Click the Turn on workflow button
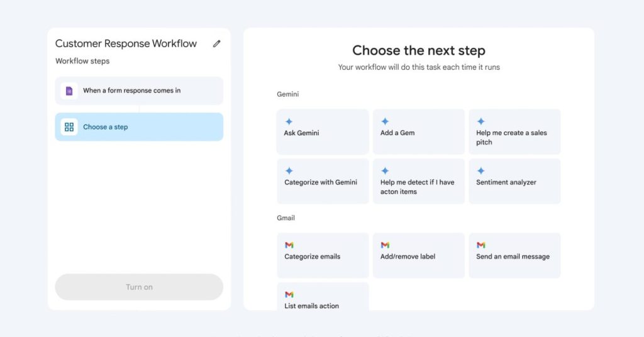Image resolution: width=644 pixels, height=337 pixels. 139,287
